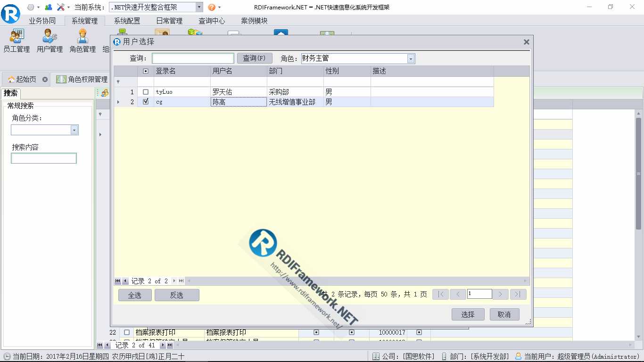This screenshot has width=644, height=362.
Task: Click the two-people users icon in title toolbar
Action: click(x=49, y=7)
